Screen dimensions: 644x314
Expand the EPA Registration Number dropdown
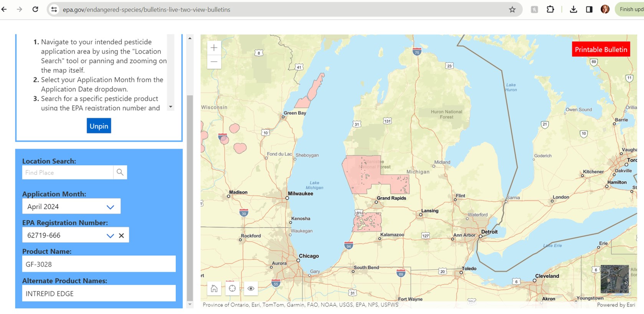tap(110, 236)
